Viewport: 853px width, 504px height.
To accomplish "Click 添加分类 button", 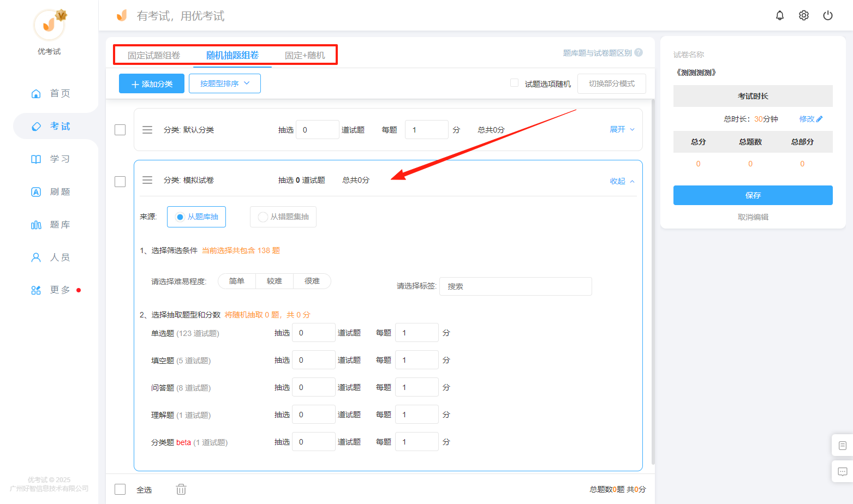I will pos(152,83).
